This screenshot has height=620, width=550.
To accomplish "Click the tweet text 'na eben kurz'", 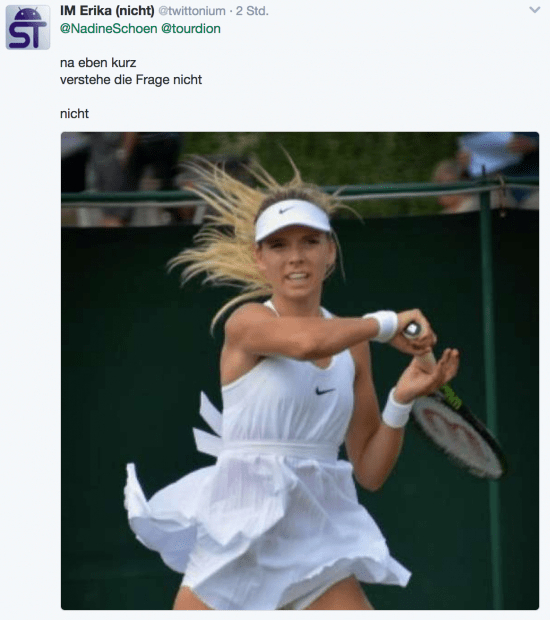I will click(98, 62).
